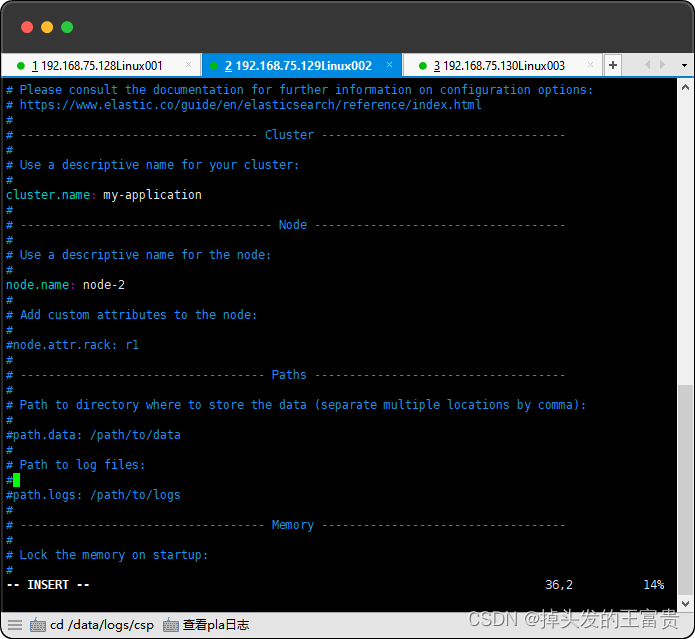
Task: Click the elastic.co documentation URL line
Action: [244, 105]
